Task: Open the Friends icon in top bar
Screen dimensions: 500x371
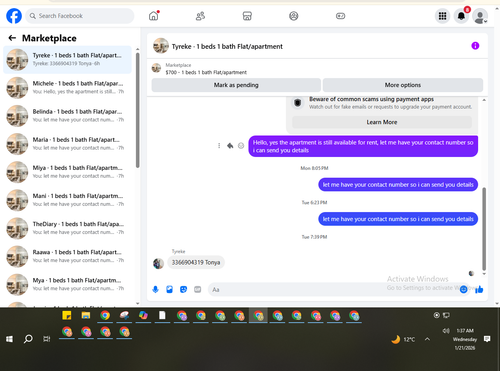Action: click(200, 16)
